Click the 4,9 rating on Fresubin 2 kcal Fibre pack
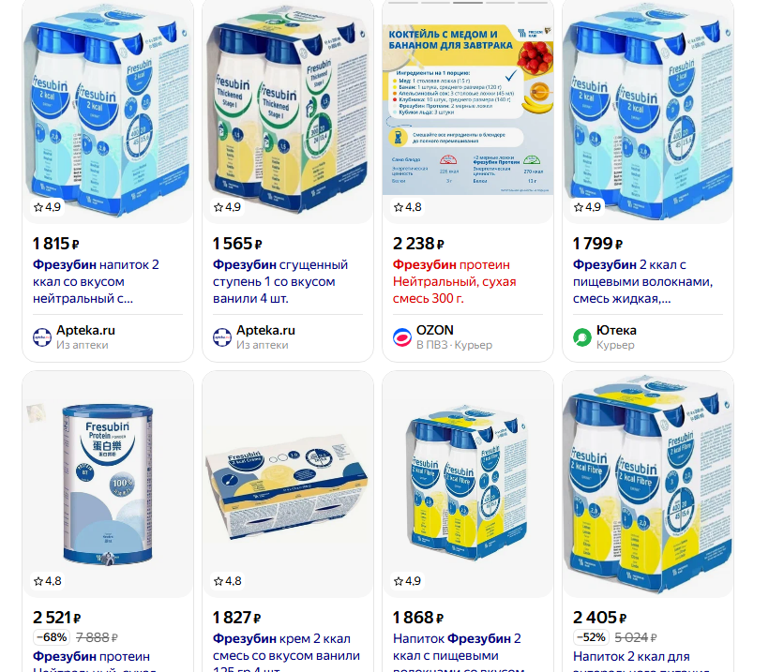The height and width of the screenshot is (672, 784). (408, 581)
